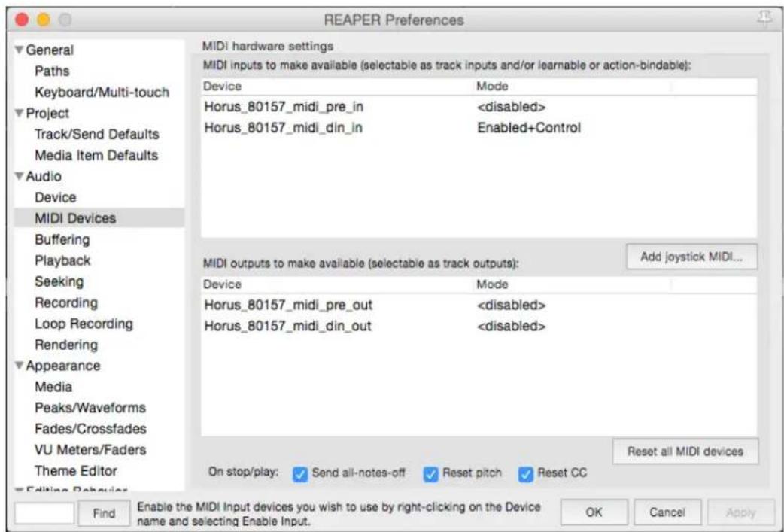Image resolution: width=784 pixels, height=532 pixels.
Task: Click Reset all MIDI devices button
Action: point(685,451)
